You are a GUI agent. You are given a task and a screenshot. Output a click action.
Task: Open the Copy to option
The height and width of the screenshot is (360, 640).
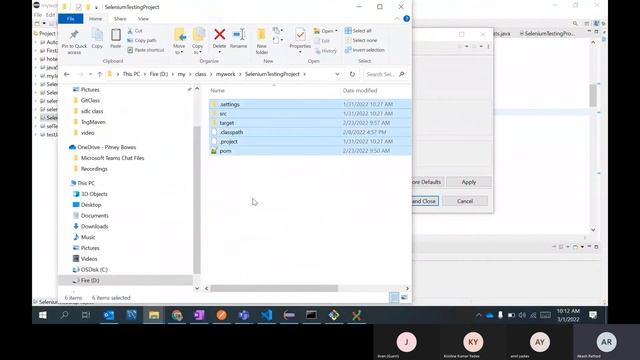[198, 41]
